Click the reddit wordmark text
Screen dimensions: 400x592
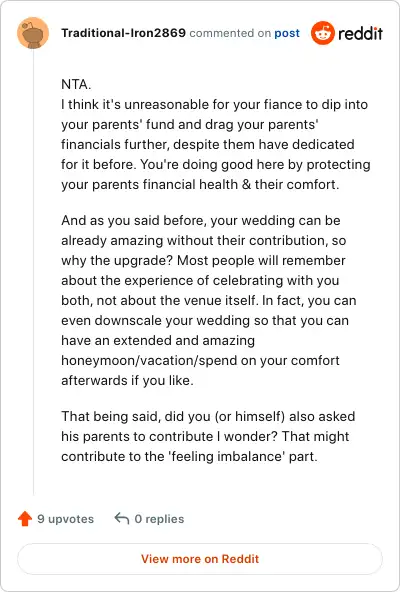point(360,34)
